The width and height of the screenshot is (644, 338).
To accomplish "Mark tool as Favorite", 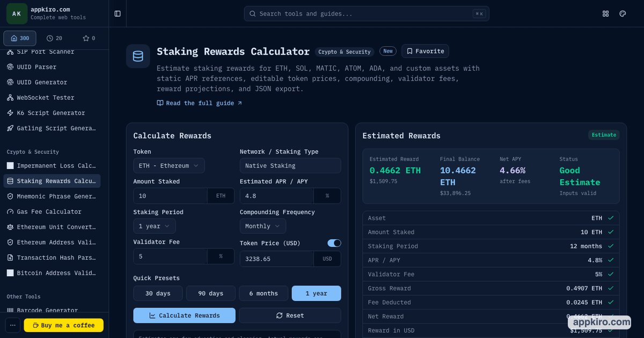I will (425, 51).
